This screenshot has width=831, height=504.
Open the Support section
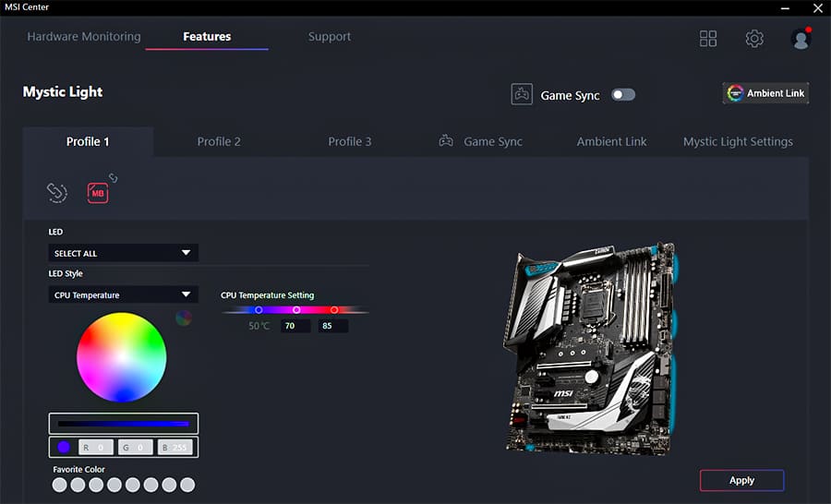[x=330, y=37]
